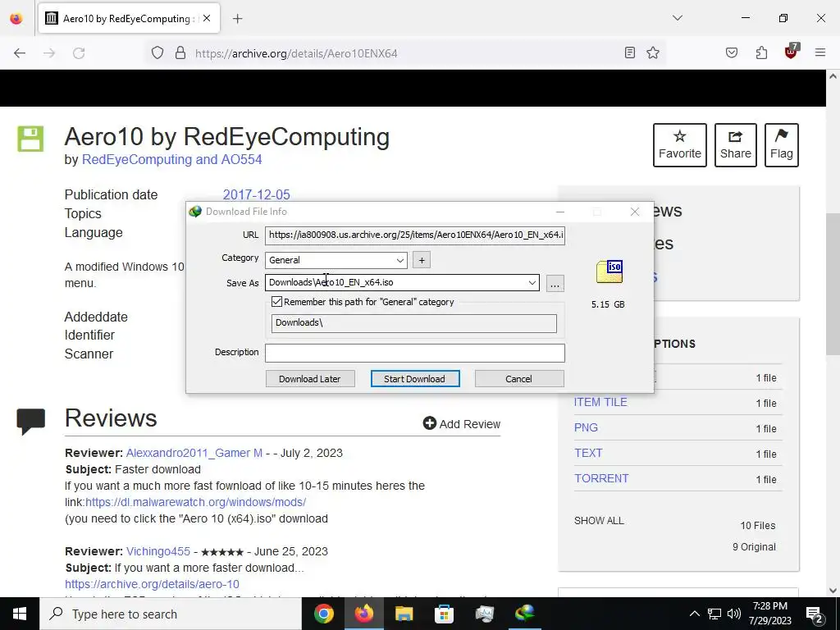Open TORRENT download option

(601, 479)
